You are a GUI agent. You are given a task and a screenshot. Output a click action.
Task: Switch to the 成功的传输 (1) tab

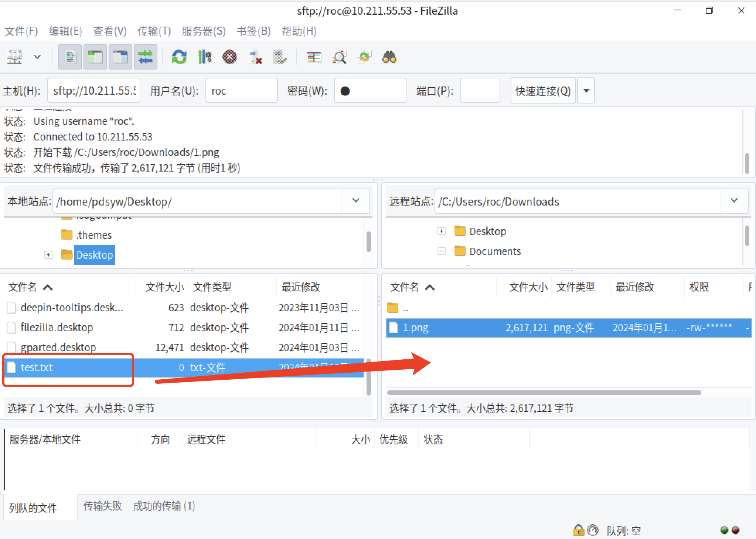tap(164, 506)
